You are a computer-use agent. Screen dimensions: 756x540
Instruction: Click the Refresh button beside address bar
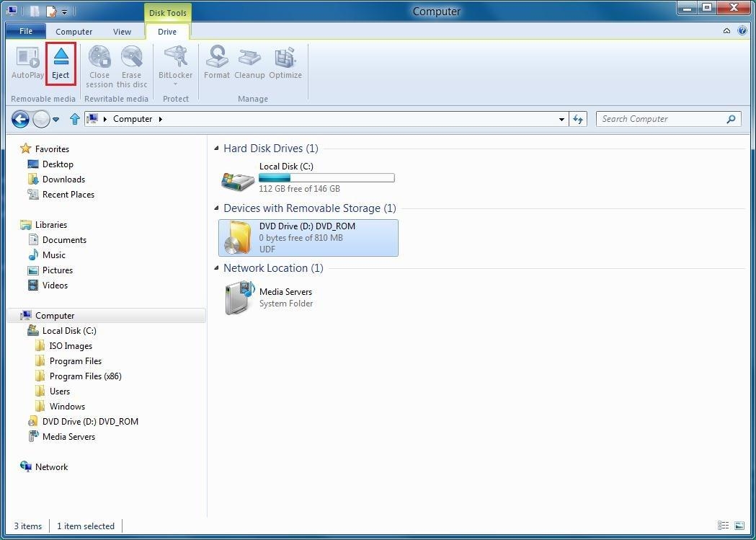(578, 119)
